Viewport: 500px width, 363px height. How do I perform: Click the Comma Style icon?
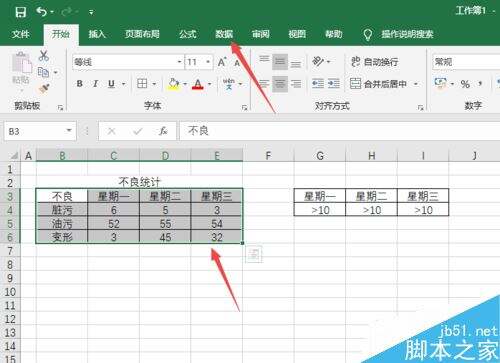(480, 83)
